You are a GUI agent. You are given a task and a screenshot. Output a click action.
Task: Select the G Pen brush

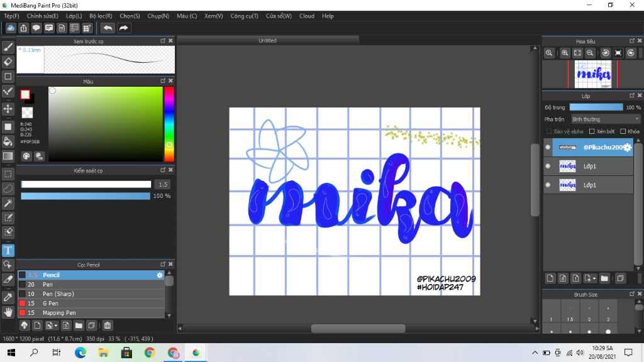(x=91, y=304)
